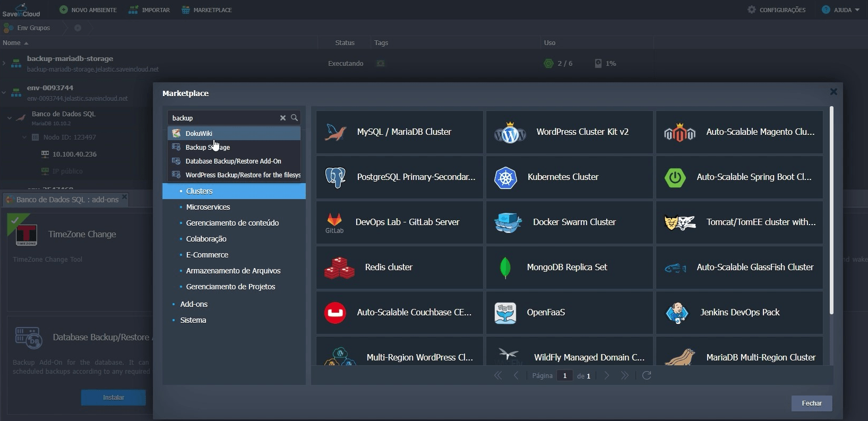The height and width of the screenshot is (421, 868).
Task: Jump to the last page arrow
Action: tap(625, 375)
